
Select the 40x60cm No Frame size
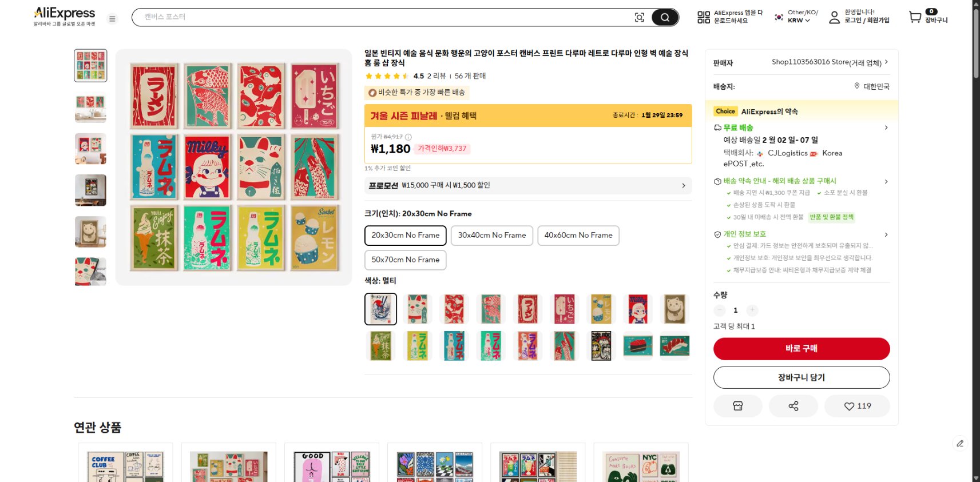point(578,236)
